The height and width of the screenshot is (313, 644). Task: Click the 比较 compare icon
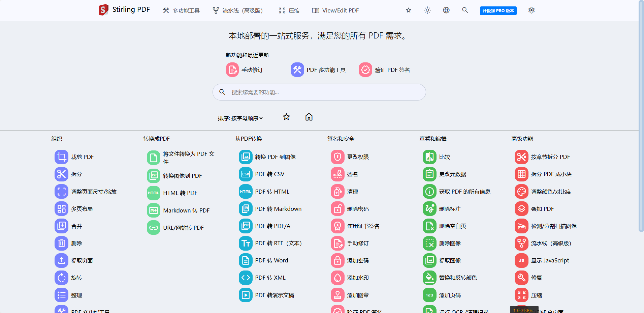(429, 157)
